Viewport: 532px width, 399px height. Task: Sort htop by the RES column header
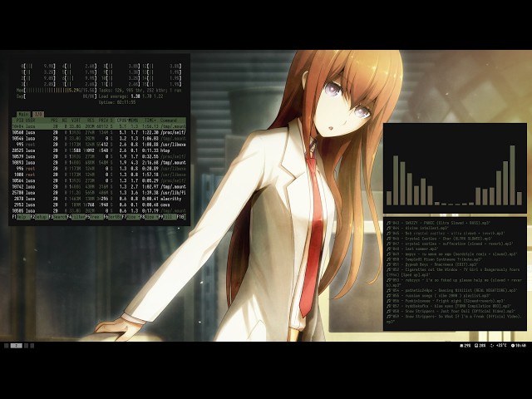pos(91,121)
